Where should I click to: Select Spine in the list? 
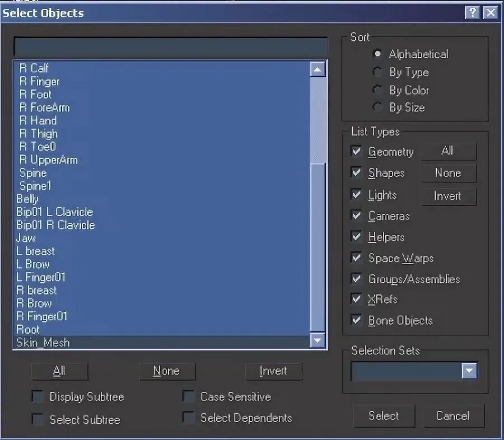click(162, 173)
